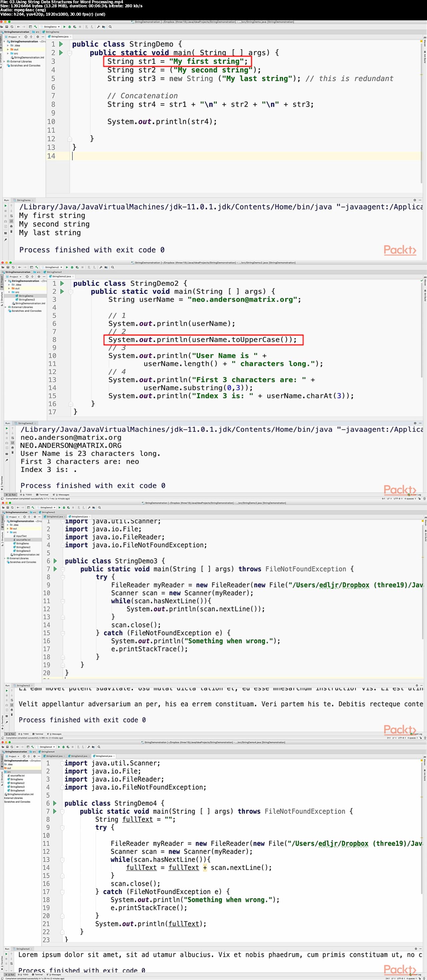Hide Project panel with minus icon in StringDemo window

43,37
